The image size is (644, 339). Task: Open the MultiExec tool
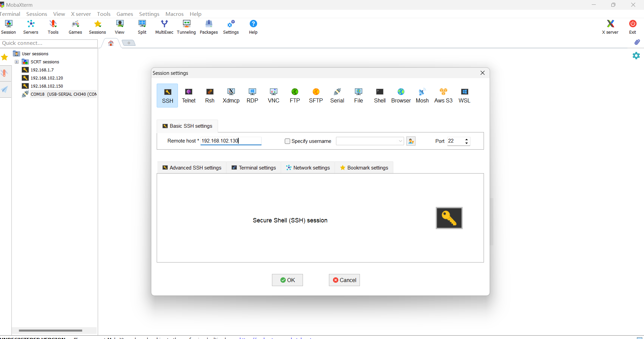coord(164,27)
